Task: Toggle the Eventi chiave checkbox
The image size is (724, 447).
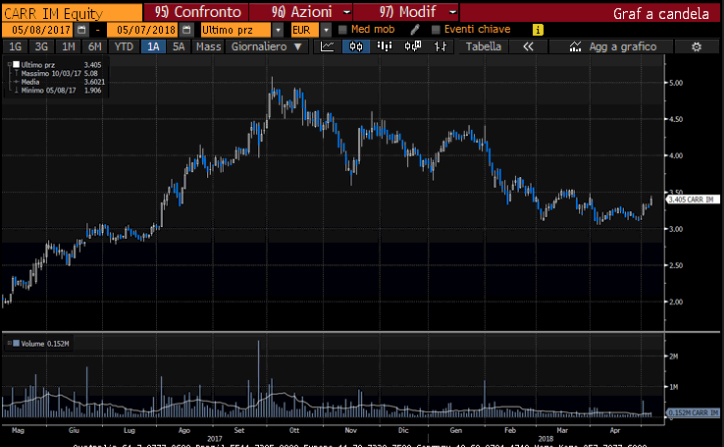Action: [436, 30]
